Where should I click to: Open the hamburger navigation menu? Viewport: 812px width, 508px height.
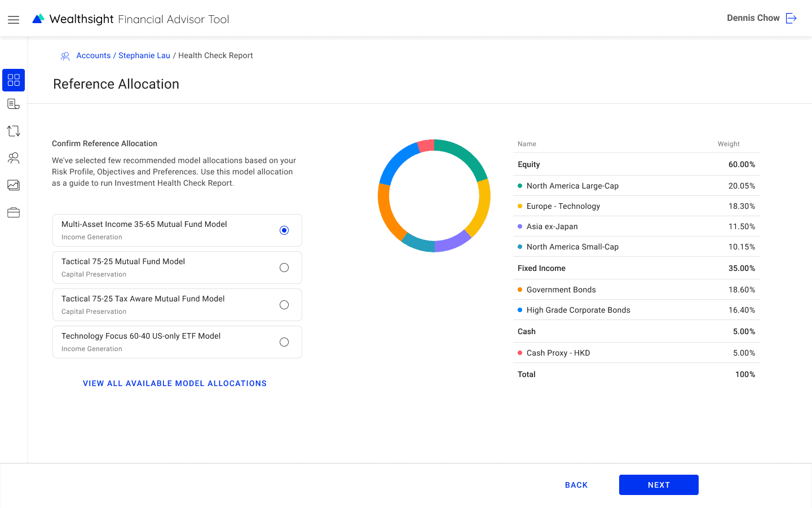click(14, 20)
